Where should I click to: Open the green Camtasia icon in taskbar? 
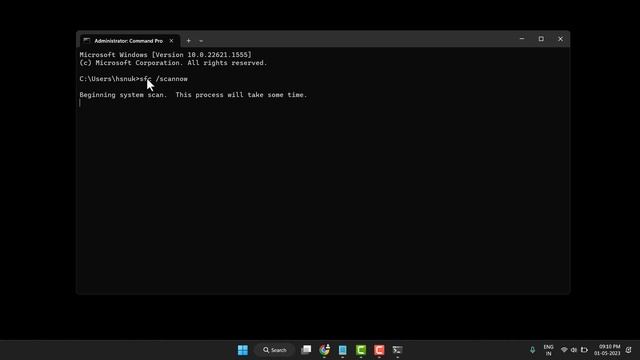pos(361,350)
